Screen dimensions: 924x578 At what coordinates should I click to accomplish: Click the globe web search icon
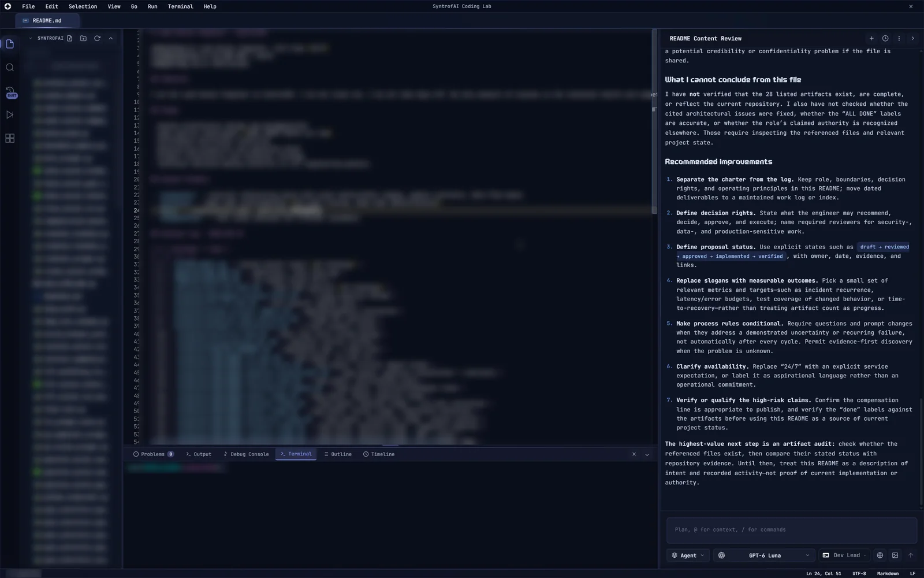(x=880, y=555)
